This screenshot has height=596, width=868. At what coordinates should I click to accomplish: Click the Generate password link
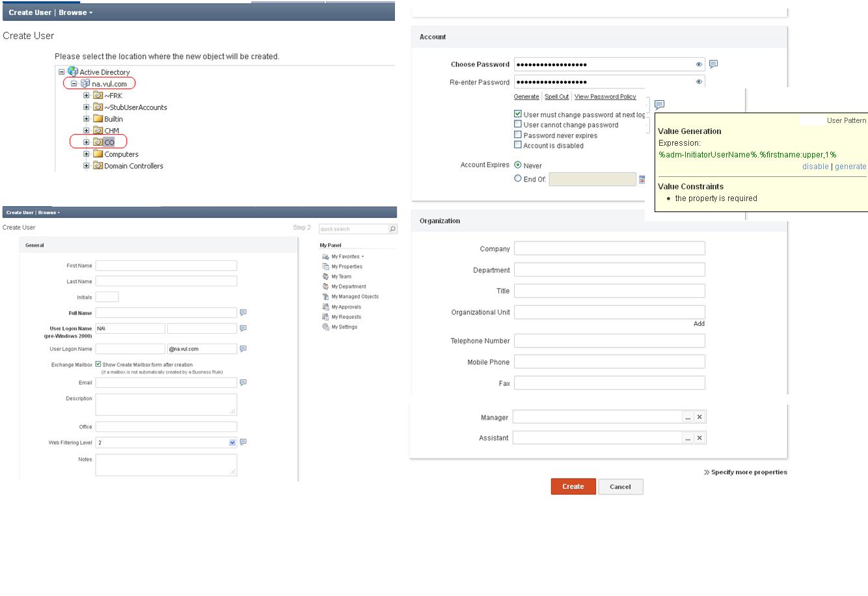526,96
